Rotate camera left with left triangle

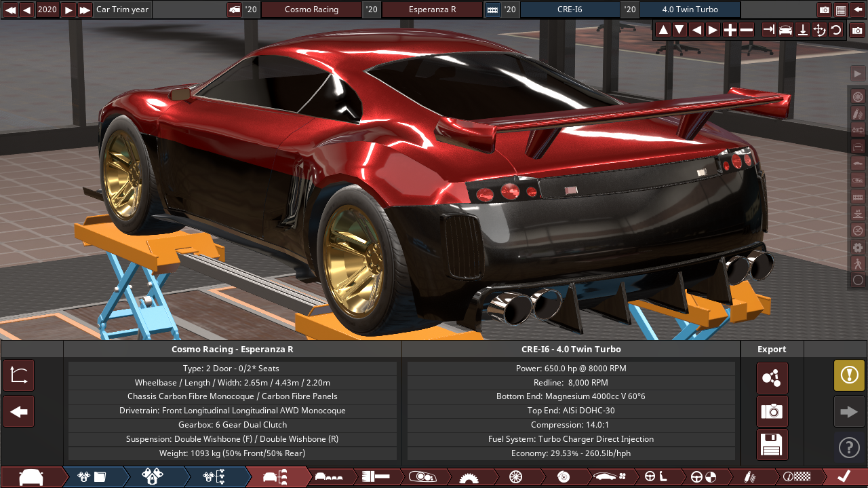point(696,30)
